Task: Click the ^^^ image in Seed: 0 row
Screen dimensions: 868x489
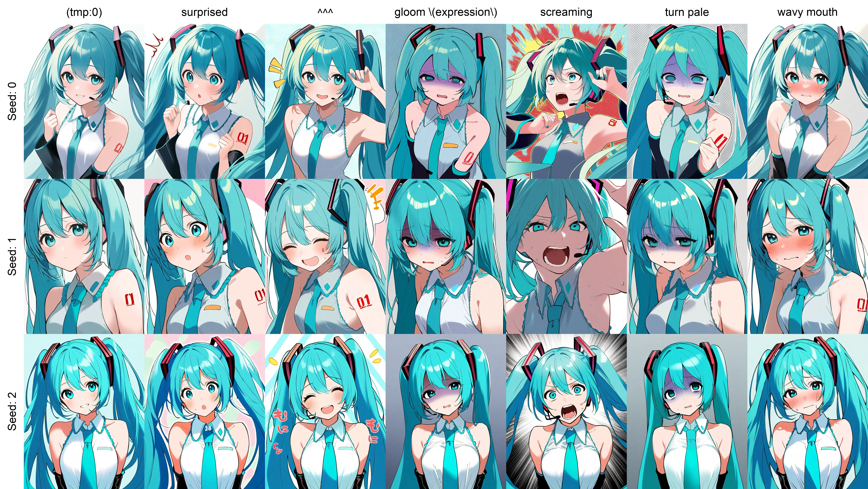Action: click(325, 101)
